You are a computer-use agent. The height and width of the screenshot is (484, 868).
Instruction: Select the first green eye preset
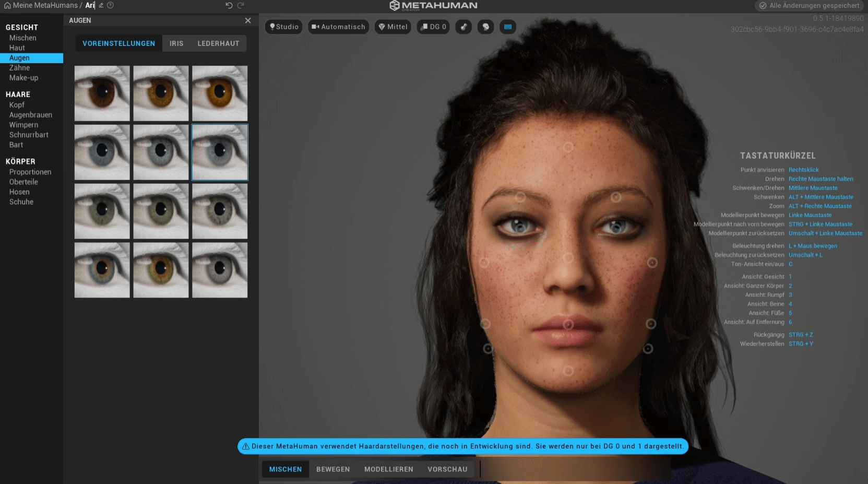point(102,211)
